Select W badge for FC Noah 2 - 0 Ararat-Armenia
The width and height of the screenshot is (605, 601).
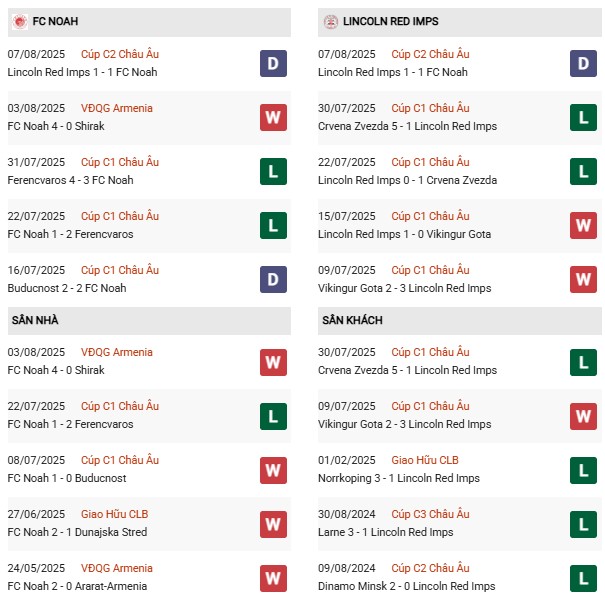point(273,577)
